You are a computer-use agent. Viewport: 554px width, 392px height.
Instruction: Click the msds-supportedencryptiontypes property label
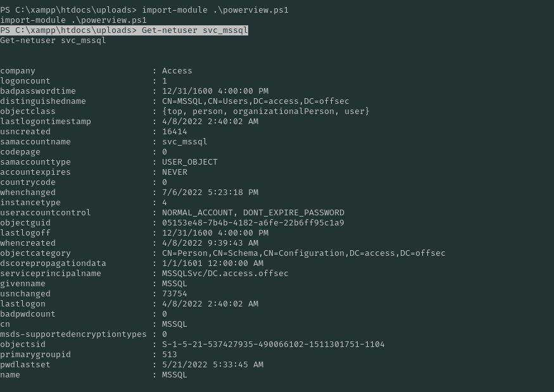[x=73, y=334]
